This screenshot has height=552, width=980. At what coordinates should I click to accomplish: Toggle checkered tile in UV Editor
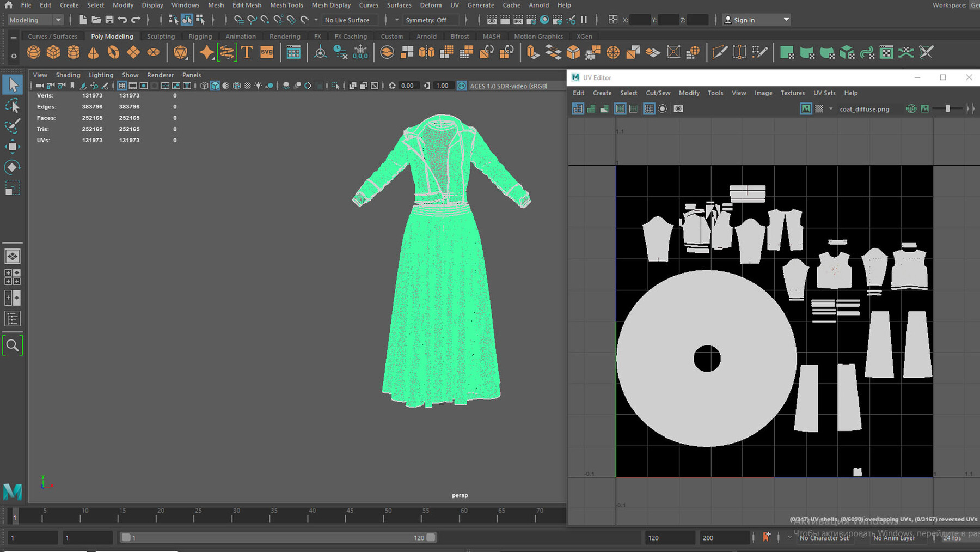point(819,108)
